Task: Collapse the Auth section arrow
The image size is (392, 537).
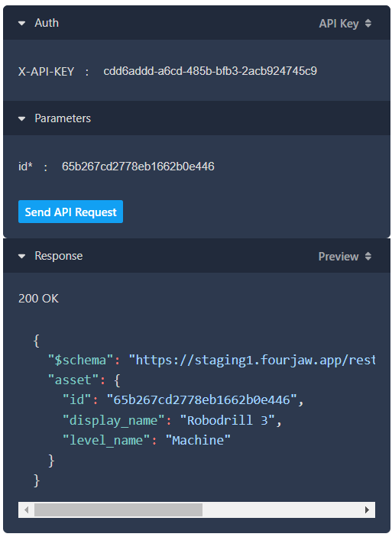Action: click(21, 24)
